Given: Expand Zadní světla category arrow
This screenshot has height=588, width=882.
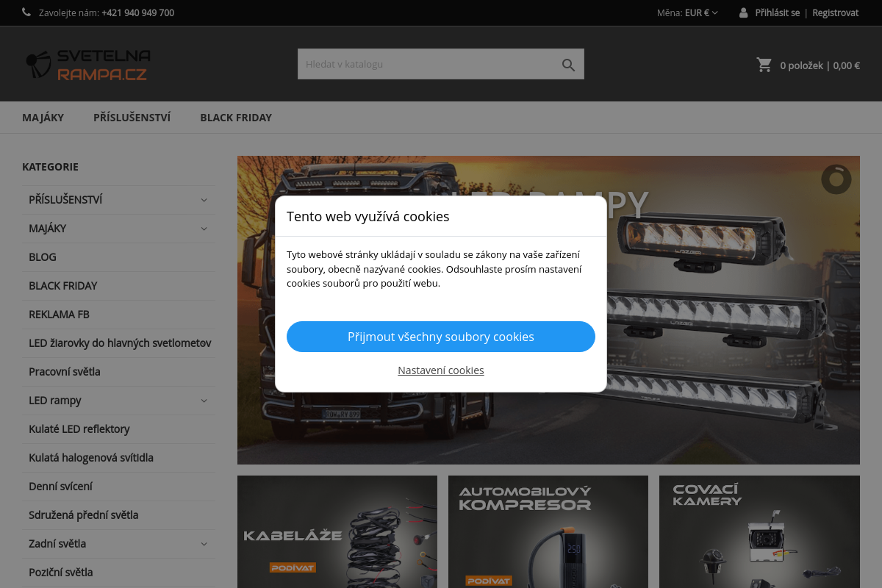Looking at the screenshot, I should point(204,544).
